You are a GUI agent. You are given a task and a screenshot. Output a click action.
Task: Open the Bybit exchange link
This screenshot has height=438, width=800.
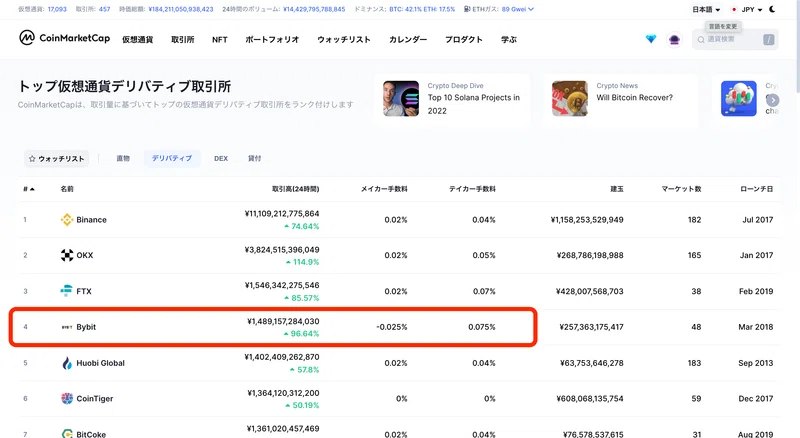[x=86, y=327]
